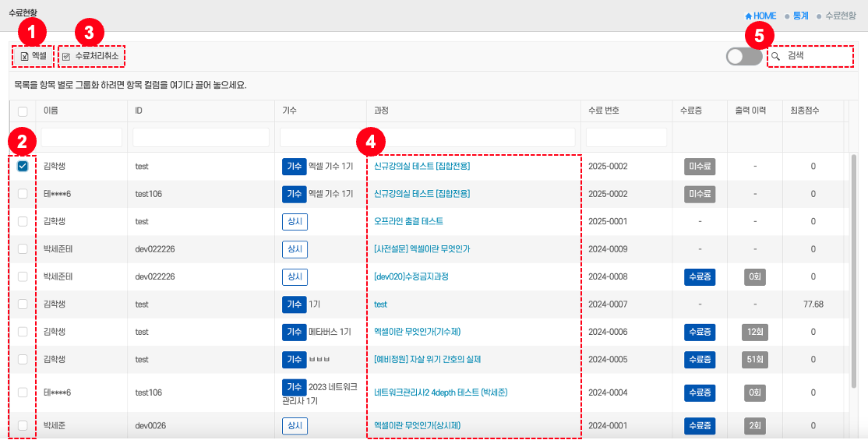Click the 51회 print history badge
Screen dimensions: 868x440
tap(754, 360)
